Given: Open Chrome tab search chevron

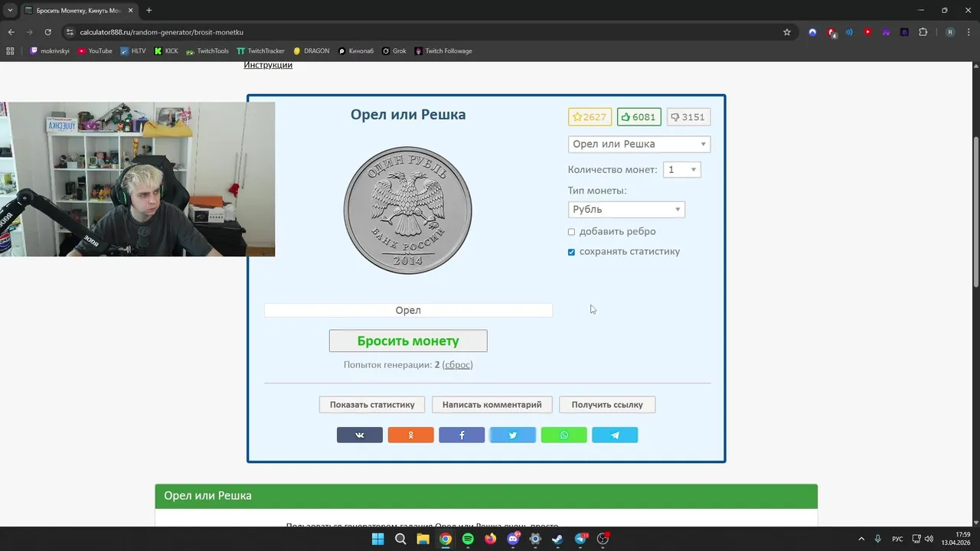Looking at the screenshot, I should tap(10, 10).
